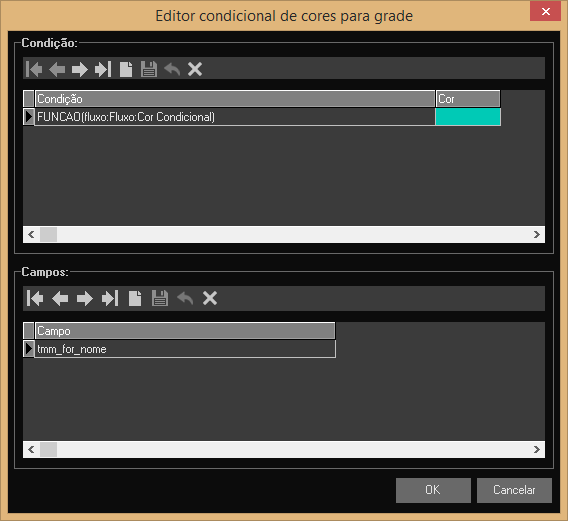Delete condition with Condição X icon
Viewport: 568px width, 521px height.
(195, 69)
